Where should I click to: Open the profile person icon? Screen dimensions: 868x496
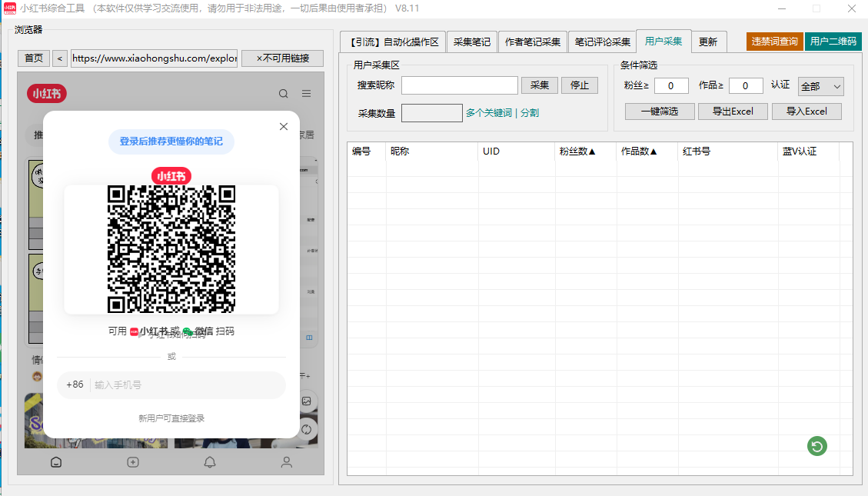[286, 462]
